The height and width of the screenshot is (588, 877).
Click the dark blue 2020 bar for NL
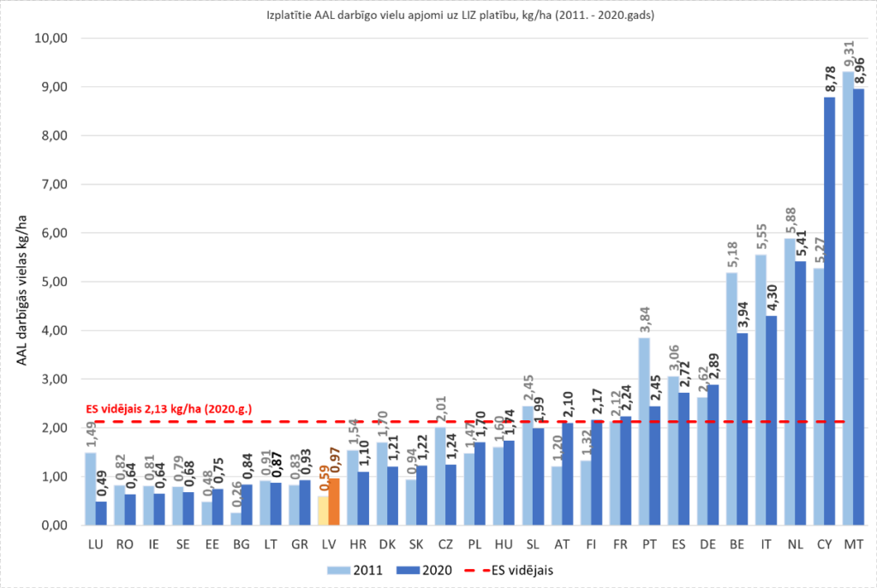tap(800, 393)
